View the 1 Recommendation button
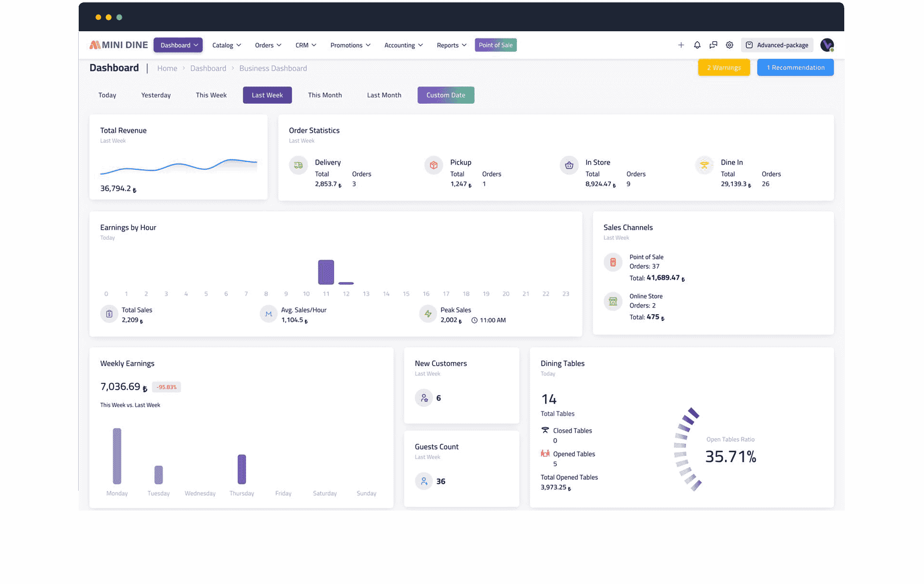The width and height of the screenshot is (924, 584). pyautogui.click(x=795, y=68)
